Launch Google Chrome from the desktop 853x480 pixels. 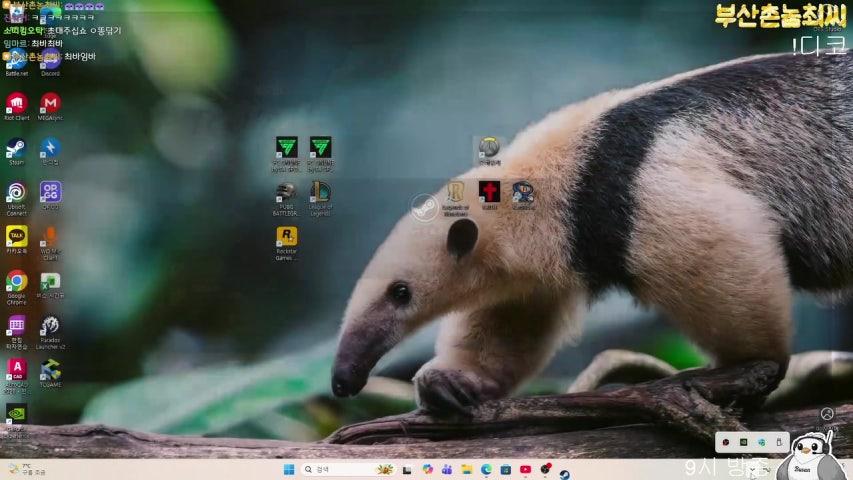click(16, 281)
